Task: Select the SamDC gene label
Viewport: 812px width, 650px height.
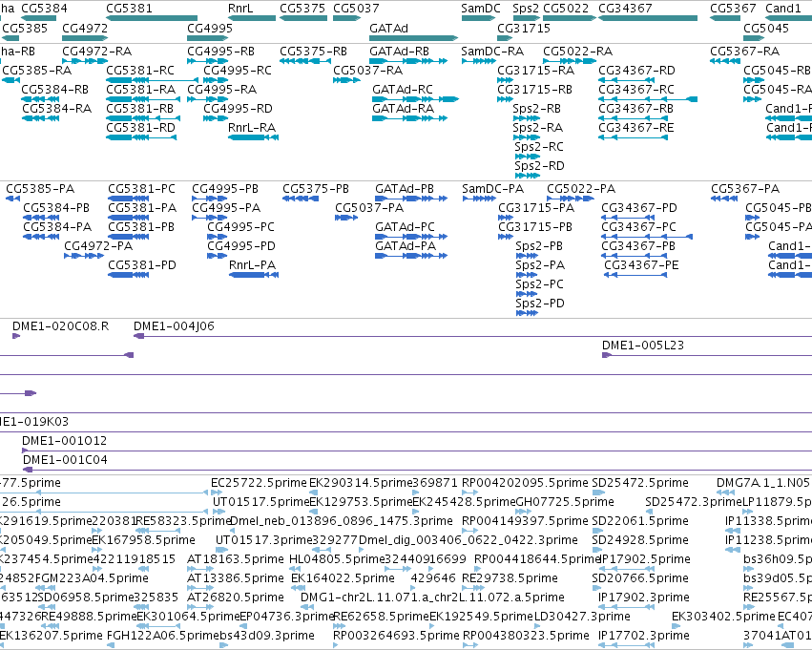Action: 481,9
